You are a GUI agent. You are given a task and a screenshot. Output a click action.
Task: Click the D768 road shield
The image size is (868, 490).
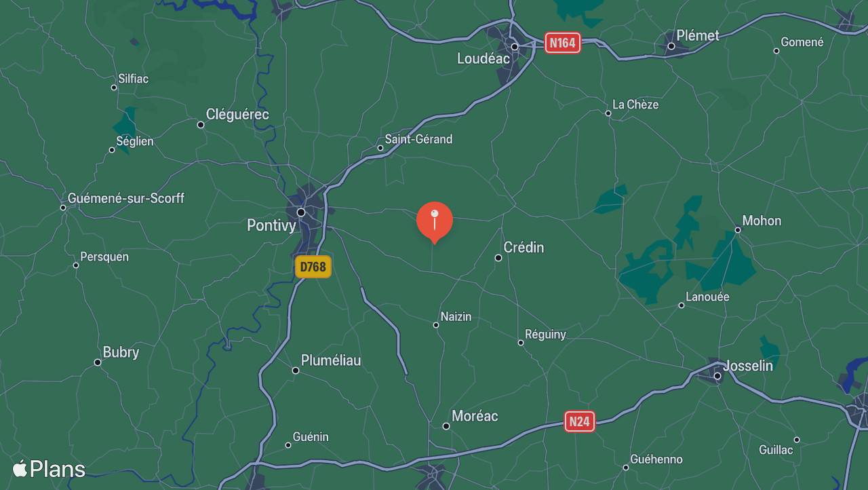(313, 267)
